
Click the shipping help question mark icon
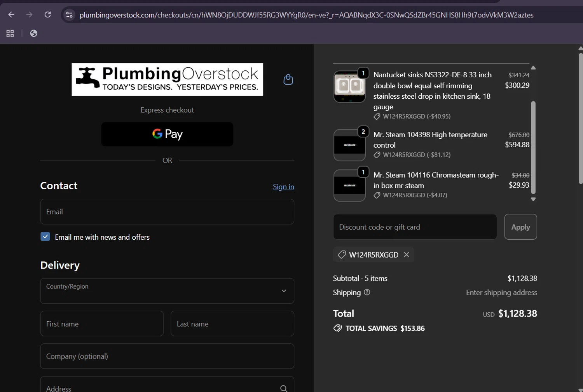pyautogui.click(x=367, y=292)
